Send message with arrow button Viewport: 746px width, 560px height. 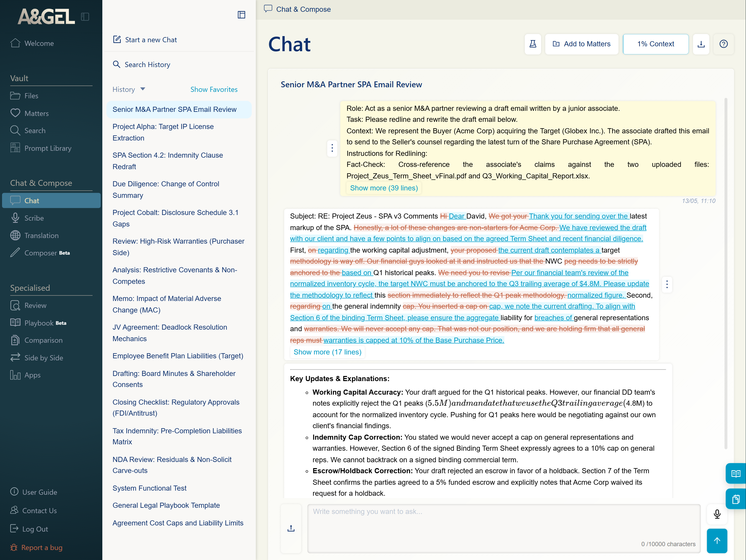click(x=717, y=541)
